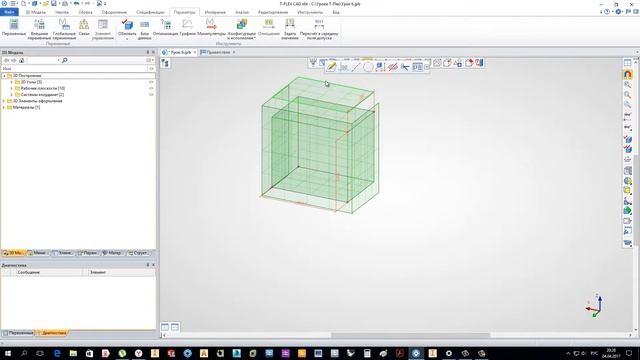Expand the Материалы tree node
The image size is (640, 360).
(4, 107)
